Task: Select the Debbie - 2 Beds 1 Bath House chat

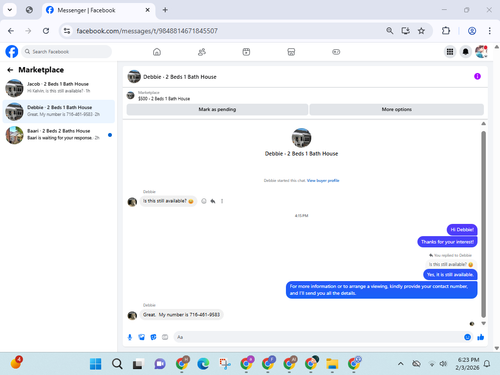Action: (x=59, y=111)
